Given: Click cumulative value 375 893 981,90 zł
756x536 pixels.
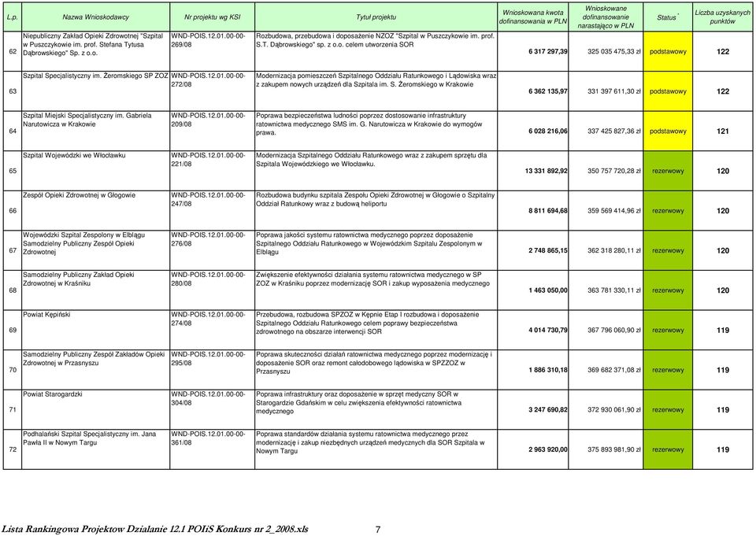Looking at the screenshot, I should tap(613, 449).
